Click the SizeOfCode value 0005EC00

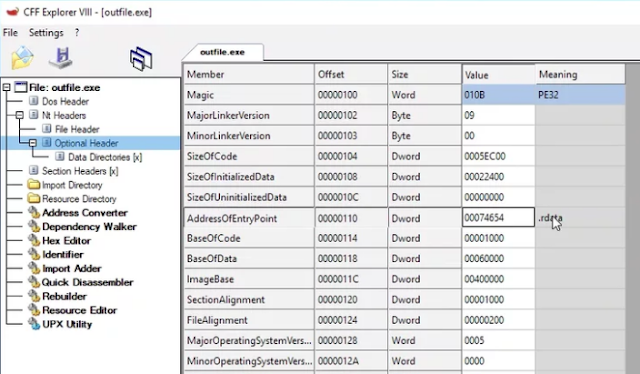(498, 156)
